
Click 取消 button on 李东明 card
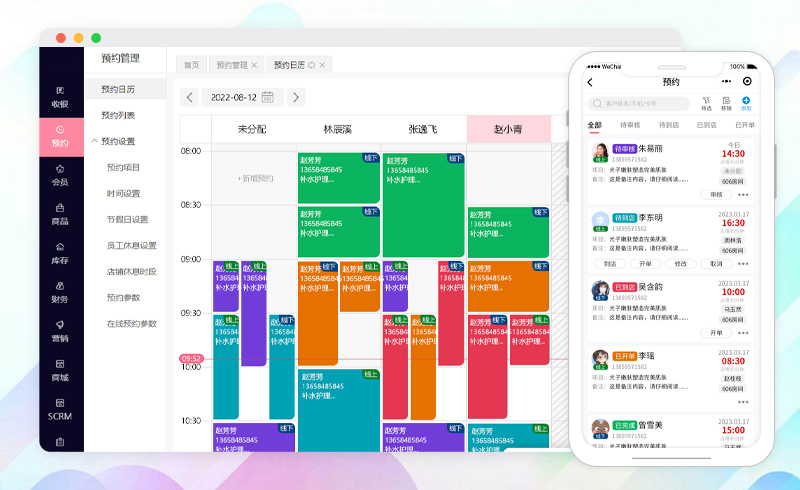tap(716, 264)
